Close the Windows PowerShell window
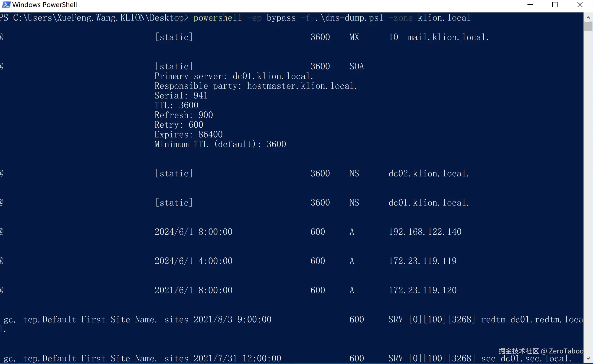The height and width of the screenshot is (364, 593). coord(580,5)
